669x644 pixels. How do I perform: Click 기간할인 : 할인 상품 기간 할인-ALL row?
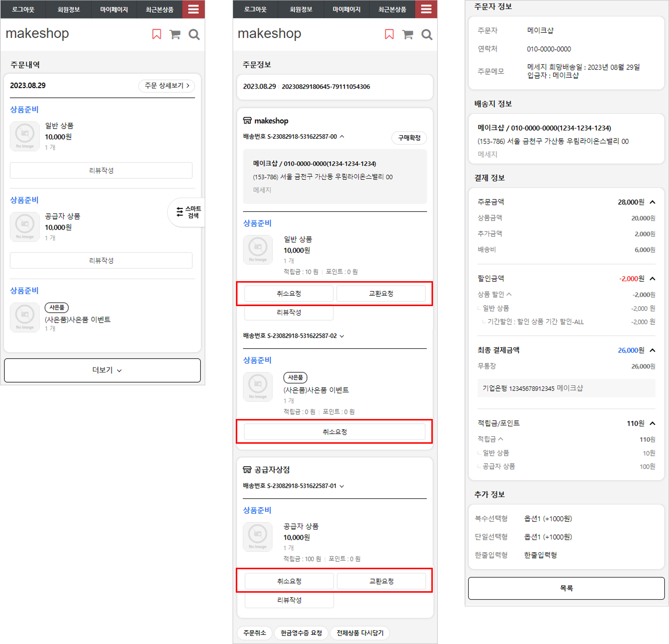pos(566,322)
